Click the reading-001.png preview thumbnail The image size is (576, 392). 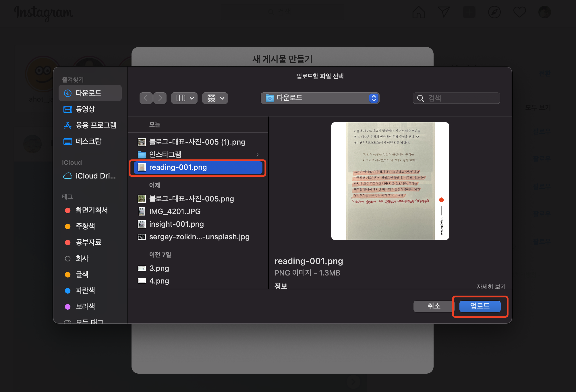pos(390,181)
